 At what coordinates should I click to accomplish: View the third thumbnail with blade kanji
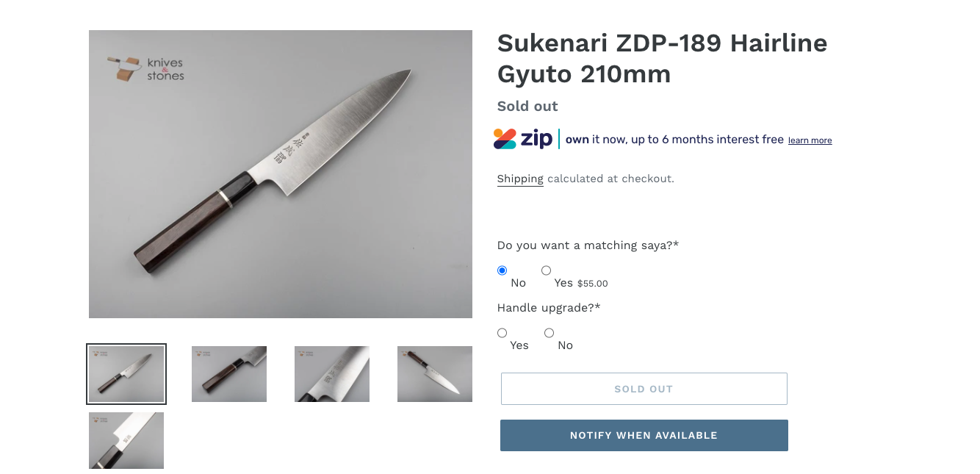[x=331, y=373]
